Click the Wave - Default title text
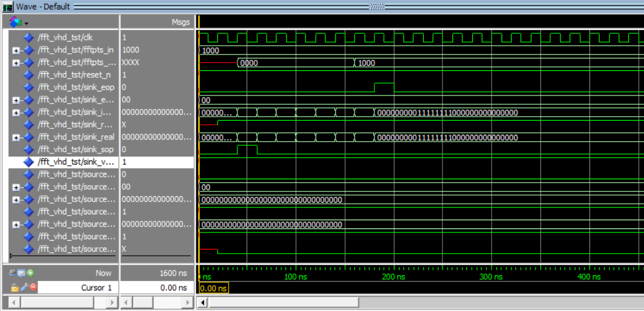 pos(43,7)
